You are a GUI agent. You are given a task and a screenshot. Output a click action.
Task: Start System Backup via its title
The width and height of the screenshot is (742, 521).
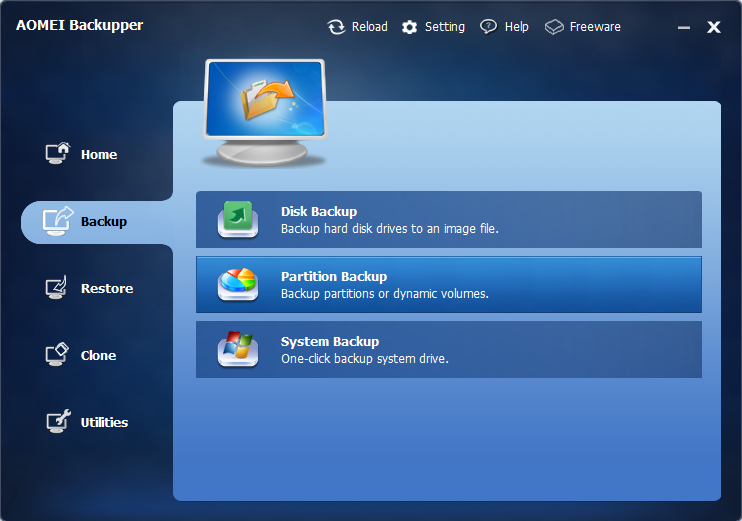click(330, 342)
